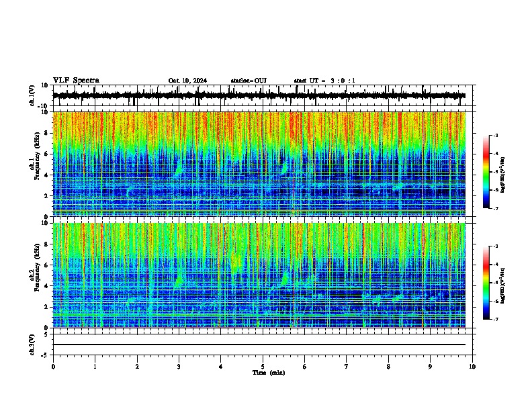Viewport: 532px width, 411px height.
Task: Click the '-3' label on ch.2 color bar
Action: coord(496,246)
